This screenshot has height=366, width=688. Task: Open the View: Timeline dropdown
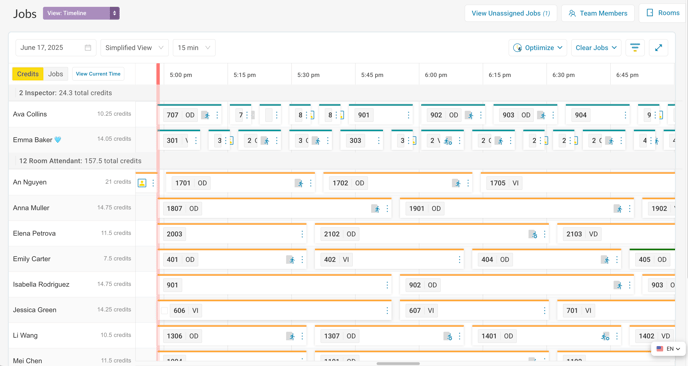coord(81,13)
